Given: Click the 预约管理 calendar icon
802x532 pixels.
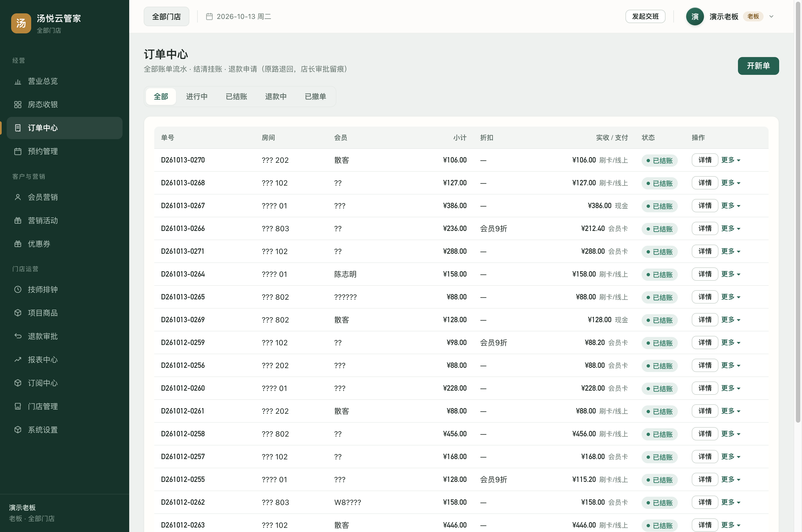Looking at the screenshot, I should point(18,151).
